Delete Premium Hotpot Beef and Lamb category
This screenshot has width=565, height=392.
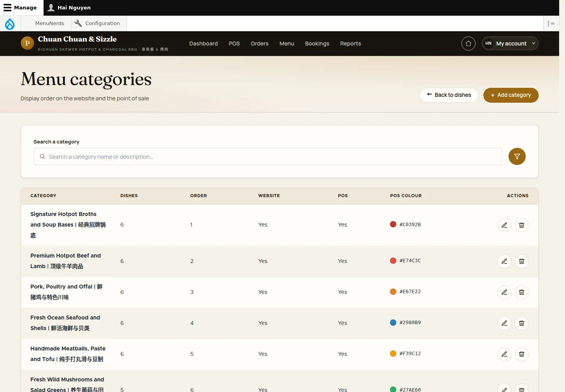(x=522, y=261)
